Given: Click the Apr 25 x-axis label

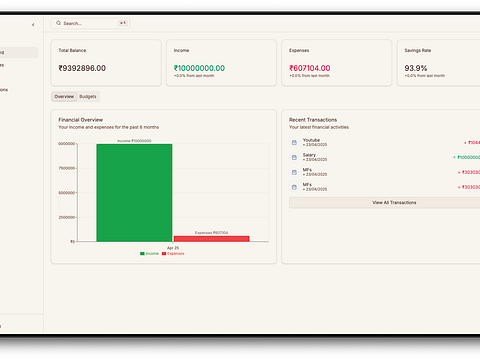Looking at the screenshot, I should tap(173, 248).
